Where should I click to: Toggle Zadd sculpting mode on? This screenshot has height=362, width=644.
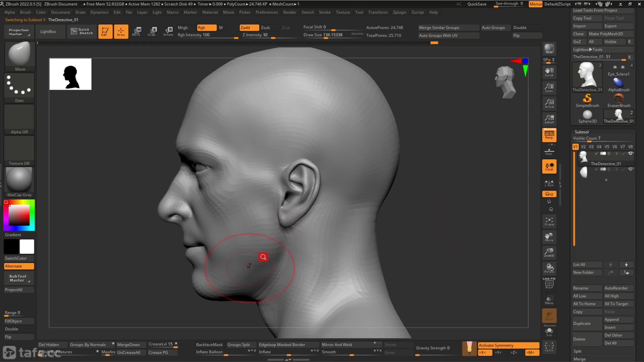click(x=246, y=27)
